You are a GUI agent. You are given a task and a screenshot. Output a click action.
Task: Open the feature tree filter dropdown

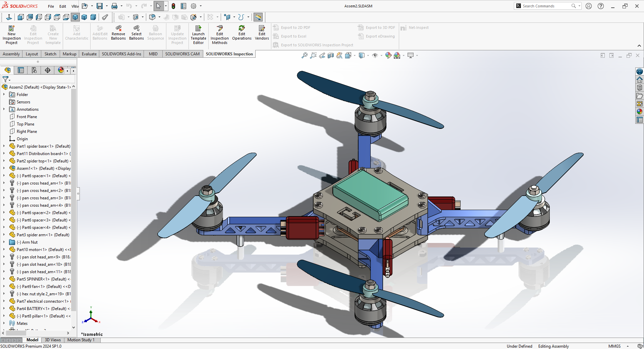[x=6, y=79]
